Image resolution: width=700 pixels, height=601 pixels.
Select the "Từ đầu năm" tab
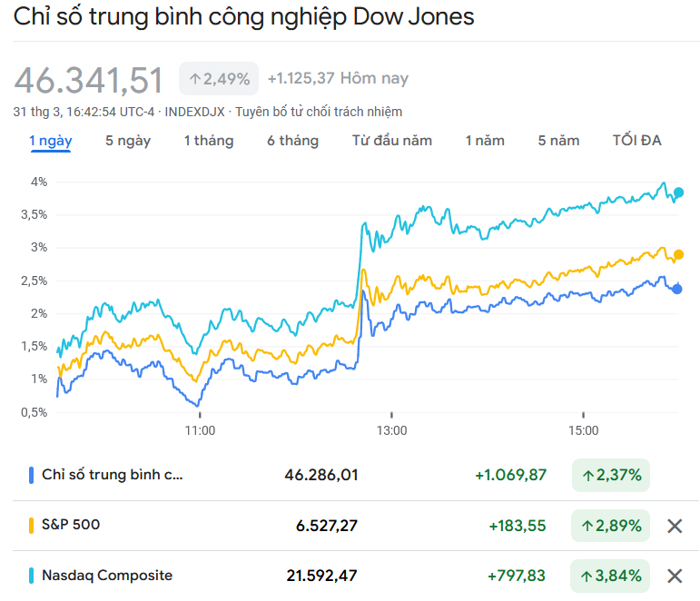coord(392,141)
